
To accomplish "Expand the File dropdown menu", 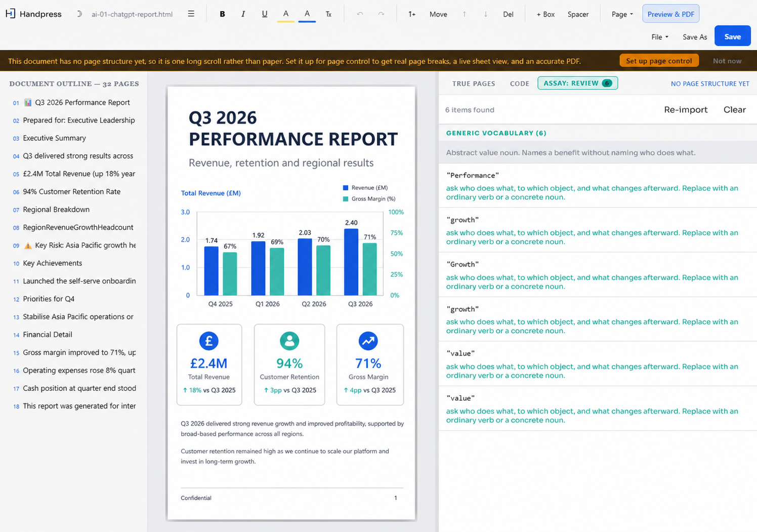I will [x=660, y=37].
